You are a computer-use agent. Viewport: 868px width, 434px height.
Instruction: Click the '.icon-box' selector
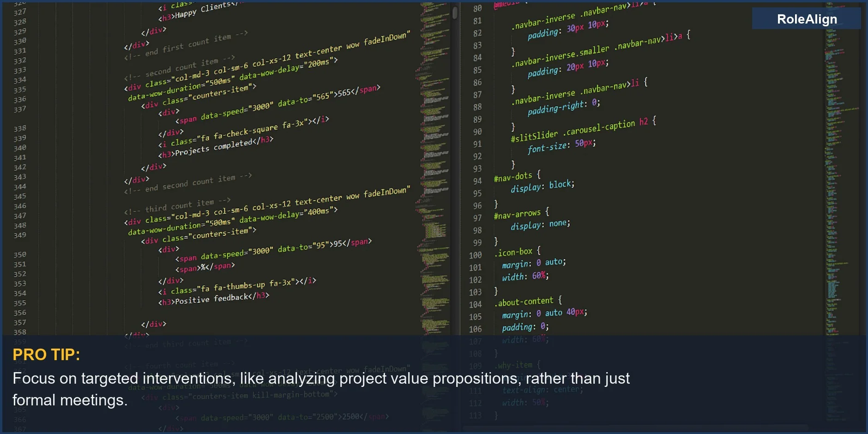click(x=514, y=251)
